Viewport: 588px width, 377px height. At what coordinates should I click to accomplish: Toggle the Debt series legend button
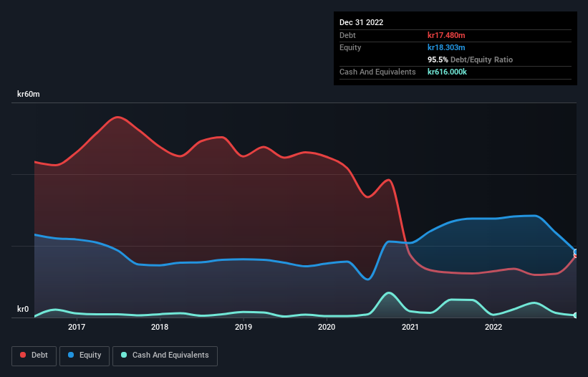(x=34, y=355)
